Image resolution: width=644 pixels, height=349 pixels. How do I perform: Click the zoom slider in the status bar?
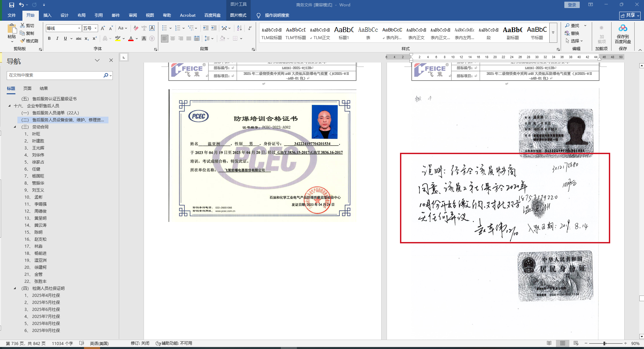coord(605,343)
